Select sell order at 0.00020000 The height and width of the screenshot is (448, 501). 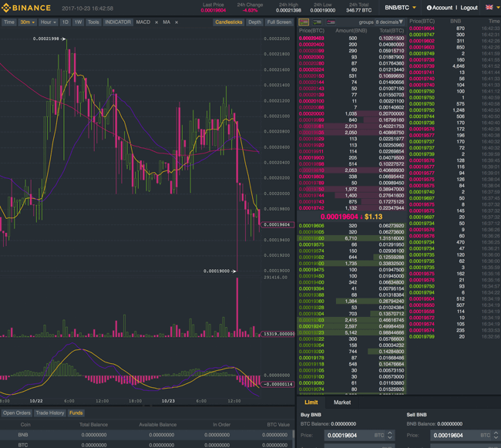[351, 114]
